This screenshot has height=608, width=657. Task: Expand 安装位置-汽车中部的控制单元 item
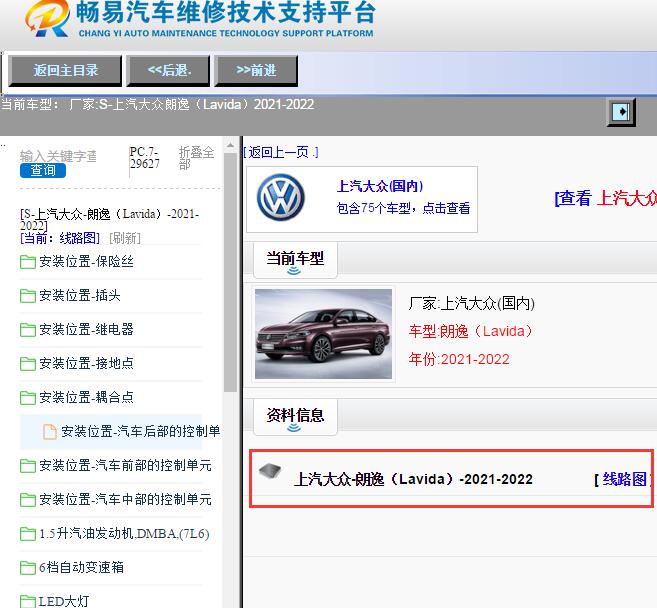(125, 499)
